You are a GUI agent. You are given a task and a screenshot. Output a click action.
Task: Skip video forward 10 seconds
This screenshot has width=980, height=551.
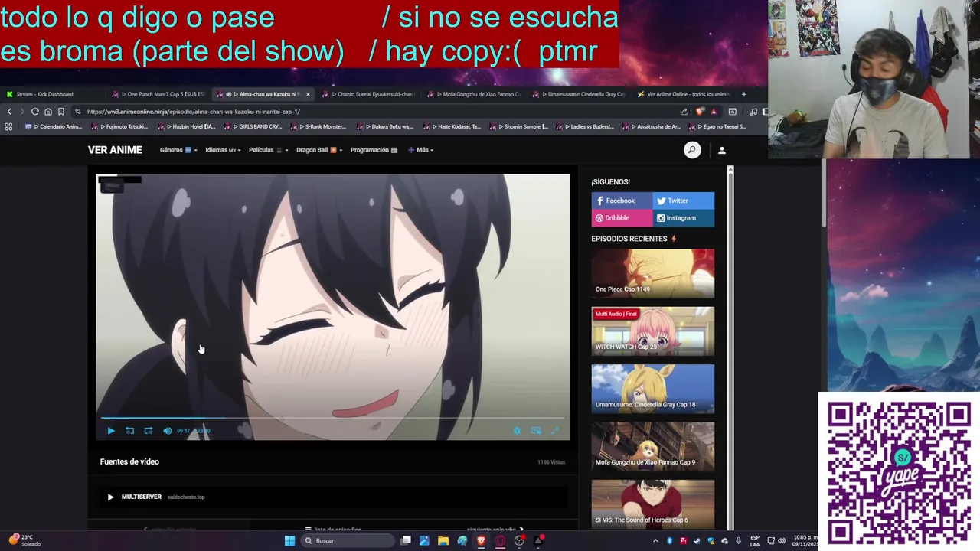pyautogui.click(x=149, y=431)
